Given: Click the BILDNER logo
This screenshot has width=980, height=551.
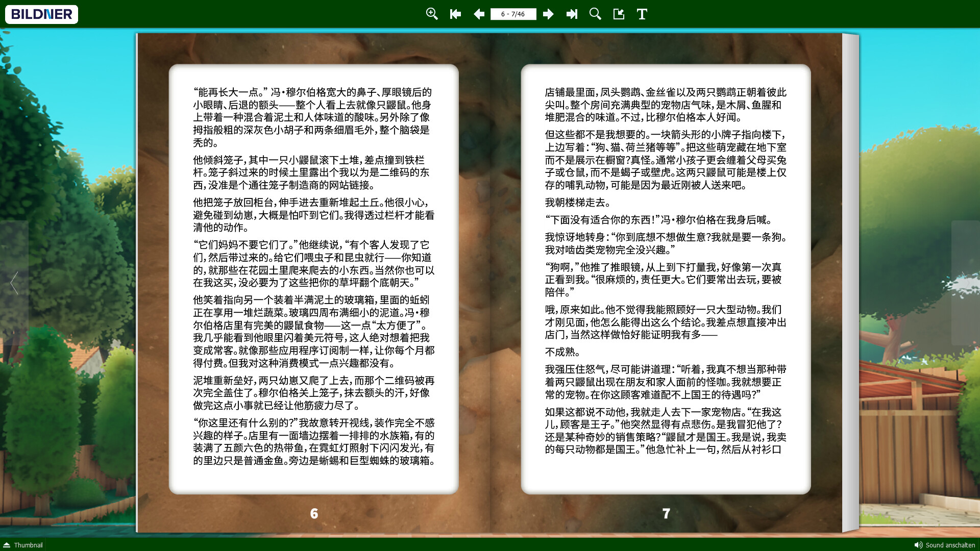Looking at the screenshot, I should 41,14.
